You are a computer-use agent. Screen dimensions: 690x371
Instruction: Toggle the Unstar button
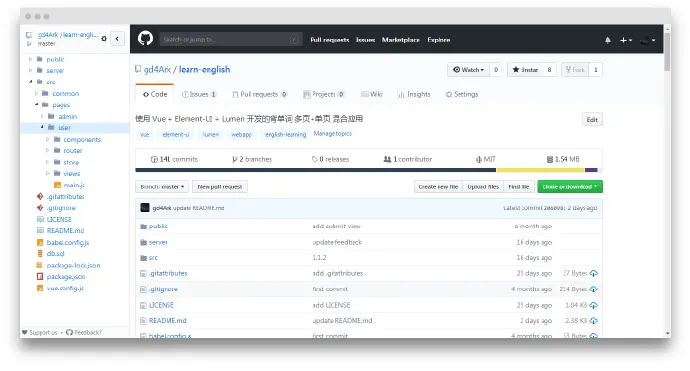(525, 70)
